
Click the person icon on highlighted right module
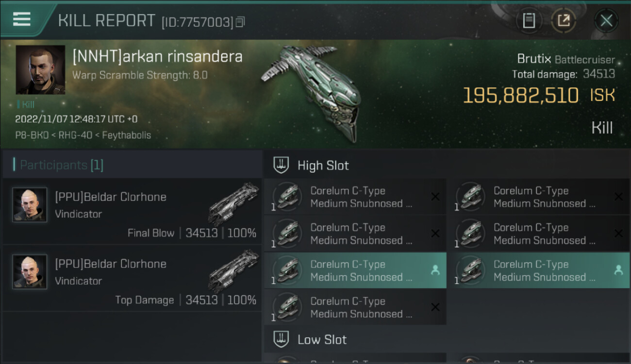[618, 270]
